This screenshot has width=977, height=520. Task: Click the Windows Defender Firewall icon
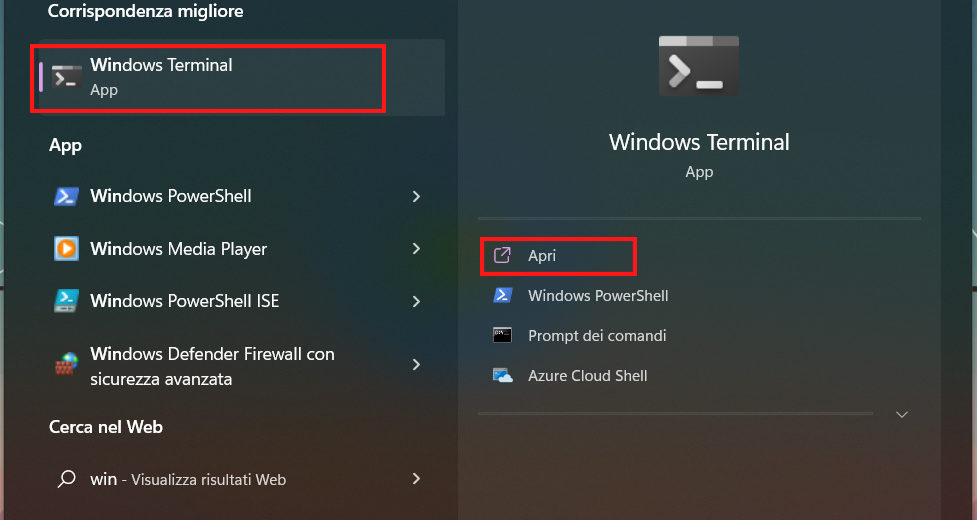(x=66, y=366)
